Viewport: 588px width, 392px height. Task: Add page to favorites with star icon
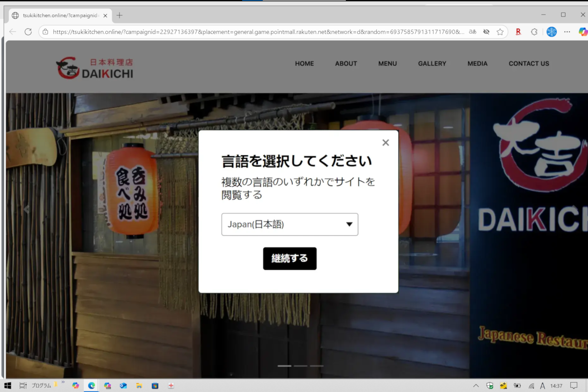click(x=500, y=32)
